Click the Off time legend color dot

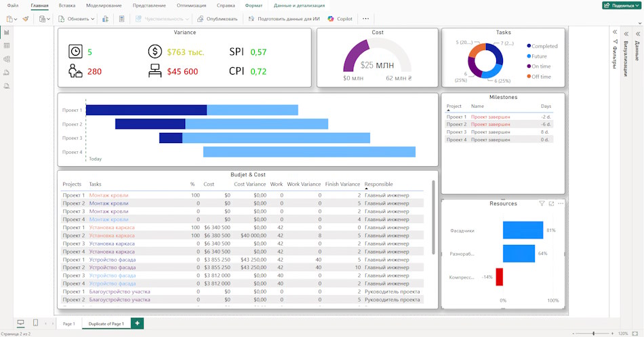(529, 76)
